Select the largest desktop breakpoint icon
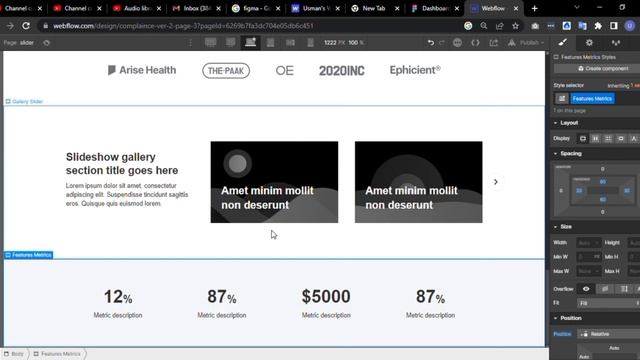Image resolution: width=640 pixels, height=360 pixels. pyautogui.click(x=211, y=42)
